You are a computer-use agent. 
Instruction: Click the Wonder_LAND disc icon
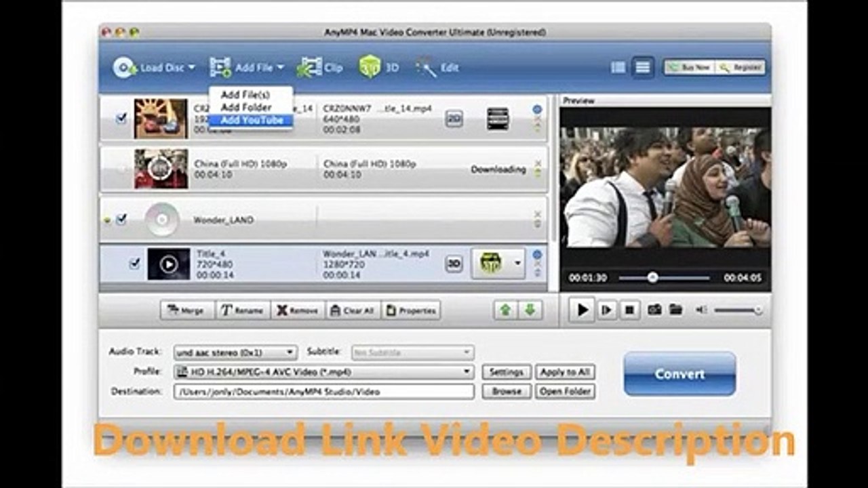tap(161, 220)
